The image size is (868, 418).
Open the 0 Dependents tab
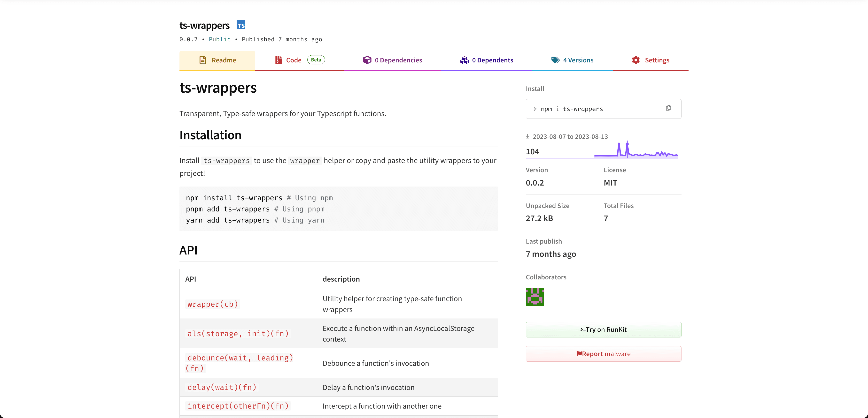(x=487, y=60)
